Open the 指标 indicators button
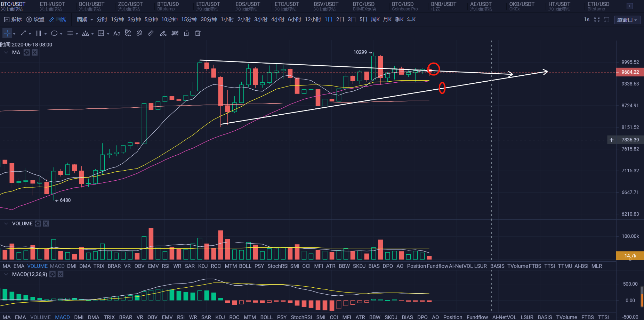 pos(13,19)
